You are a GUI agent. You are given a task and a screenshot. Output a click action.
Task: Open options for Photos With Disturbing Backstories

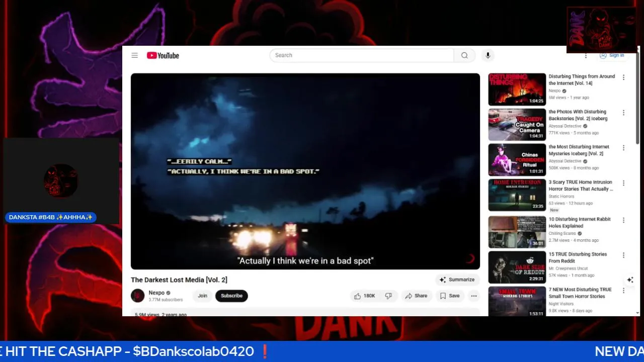tap(623, 113)
